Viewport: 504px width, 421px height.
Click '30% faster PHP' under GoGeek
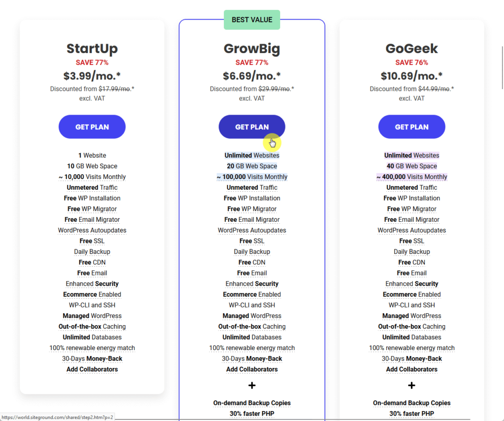click(x=412, y=414)
